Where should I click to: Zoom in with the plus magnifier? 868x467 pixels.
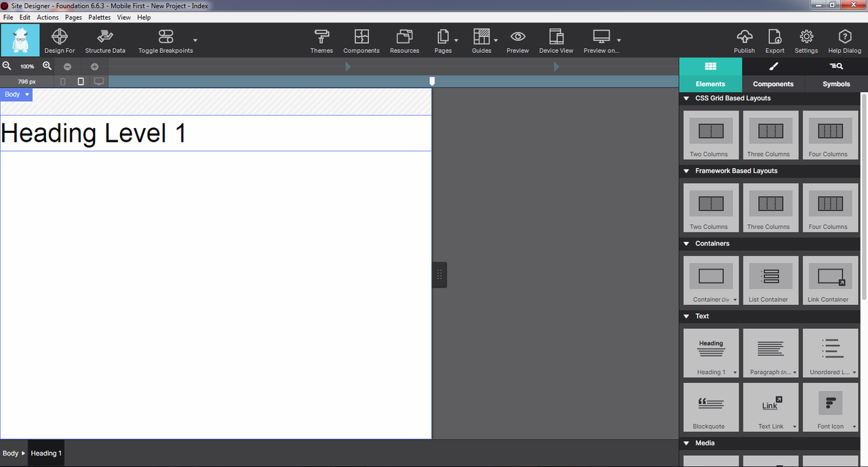[47, 66]
